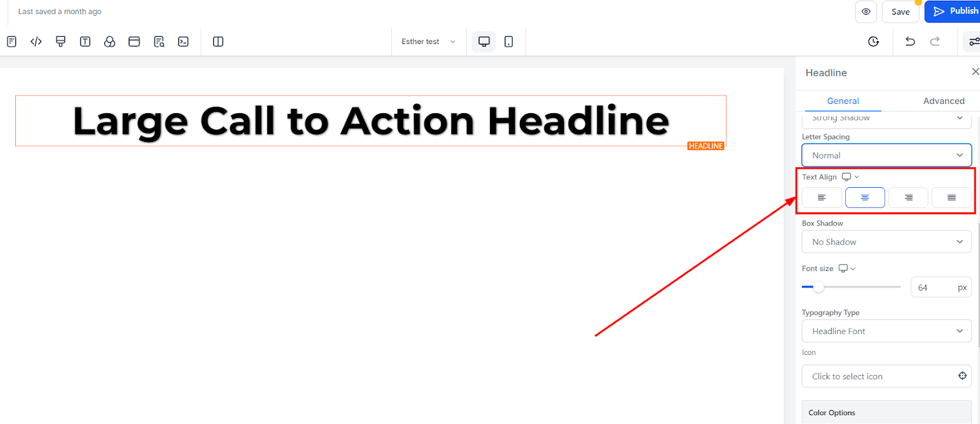Expand the Letter Spacing Normal dropdown
The width and height of the screenshot is (980, 424).
[x=887, y=155]
